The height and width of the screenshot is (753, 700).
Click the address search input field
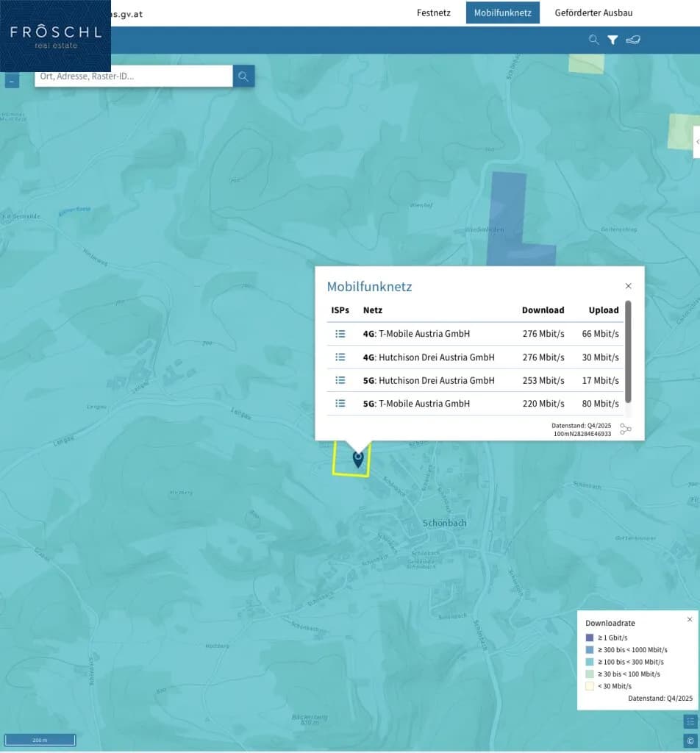[x=134, y=76]
